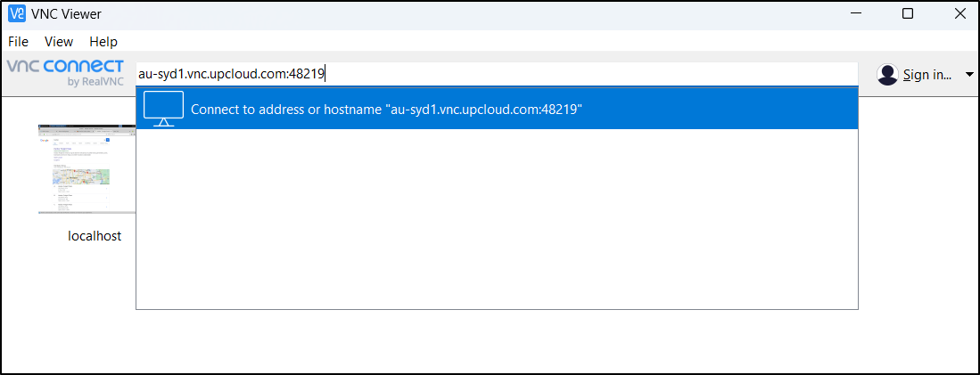Viewport: 980px width, 375px height.
Task: Click the user avatar icon
Action: pyautogui.click(x=887, y=75)
